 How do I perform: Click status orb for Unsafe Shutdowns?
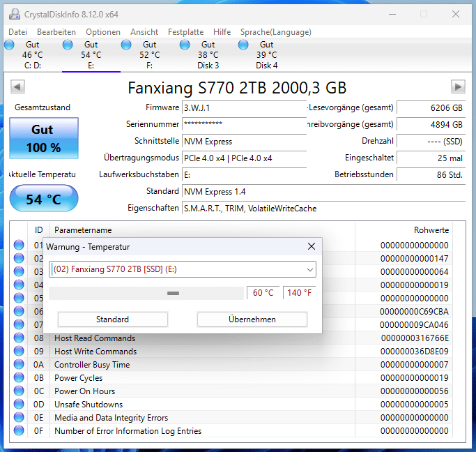(19, 404)
